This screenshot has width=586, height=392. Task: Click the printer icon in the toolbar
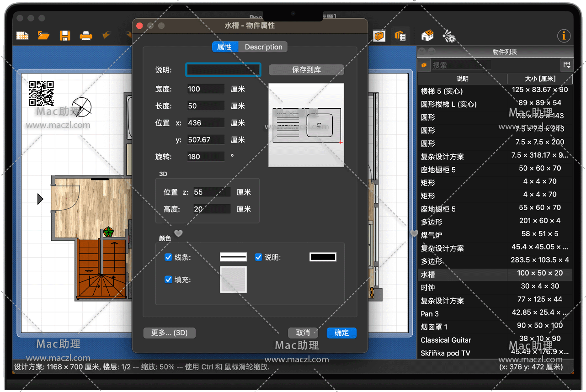point(86,35)
